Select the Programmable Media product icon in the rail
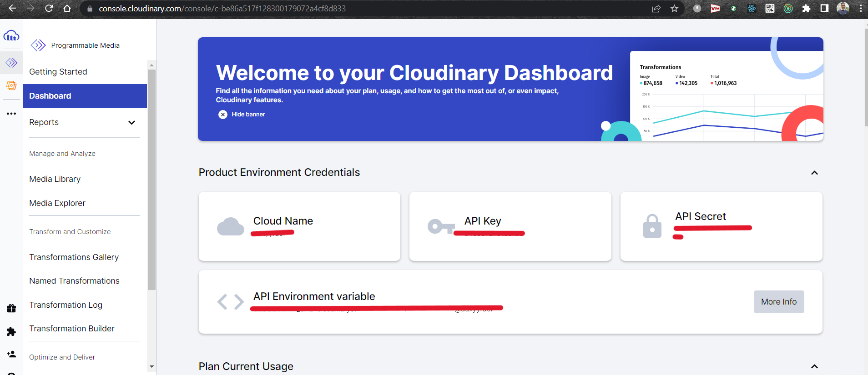 [11, 62]
